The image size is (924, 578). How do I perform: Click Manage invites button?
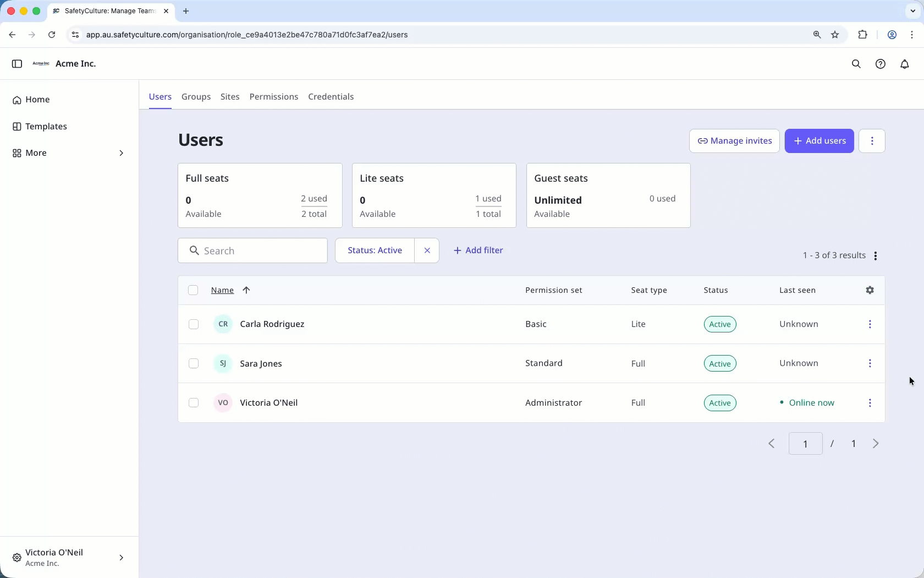click(x=734, y=141)
